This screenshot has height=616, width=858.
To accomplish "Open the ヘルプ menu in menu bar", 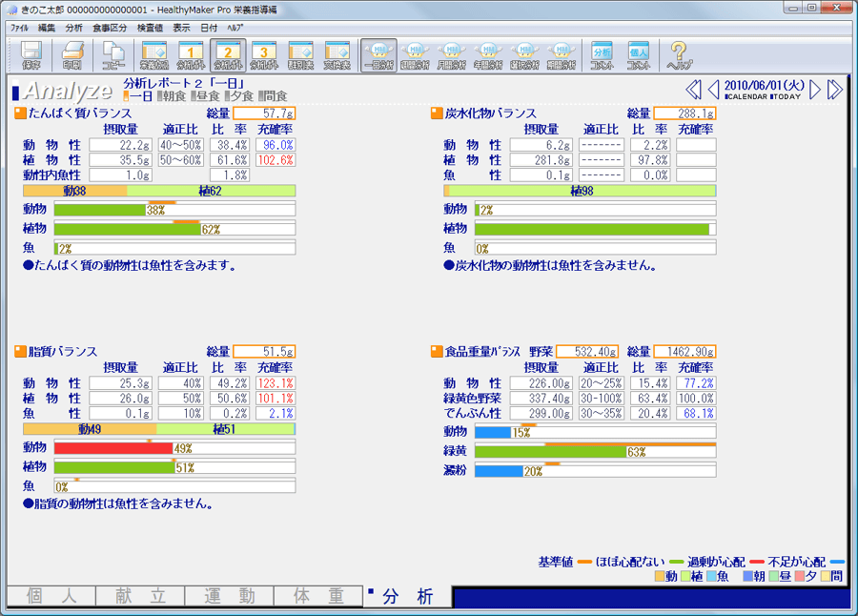I will coord(235,28).
